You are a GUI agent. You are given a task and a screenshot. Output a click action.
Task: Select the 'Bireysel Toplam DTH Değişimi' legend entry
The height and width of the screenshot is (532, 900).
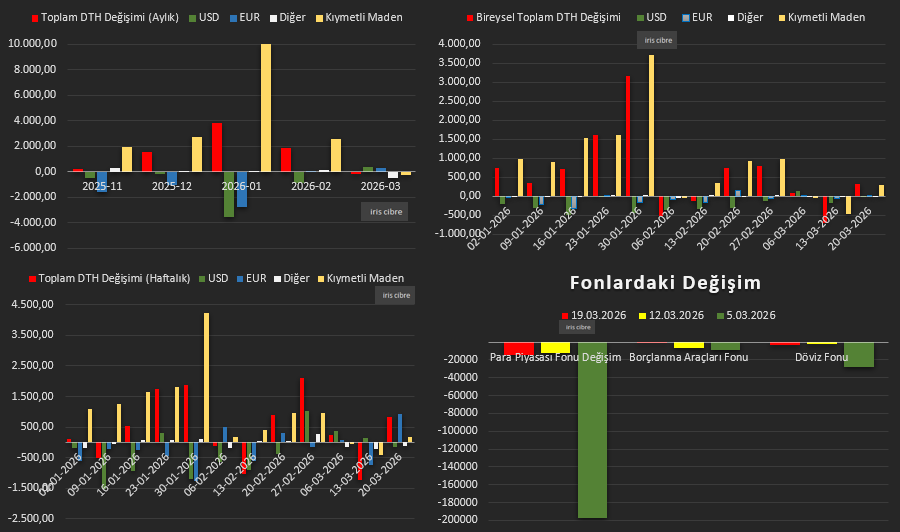coord(544,18)
